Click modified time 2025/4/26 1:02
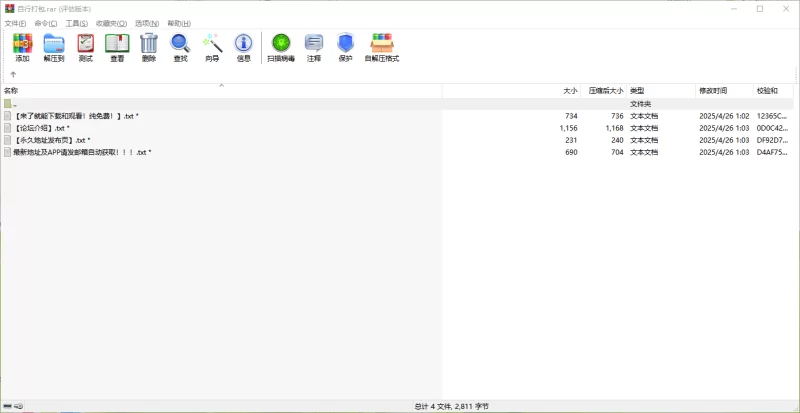 tap(724, 116)
